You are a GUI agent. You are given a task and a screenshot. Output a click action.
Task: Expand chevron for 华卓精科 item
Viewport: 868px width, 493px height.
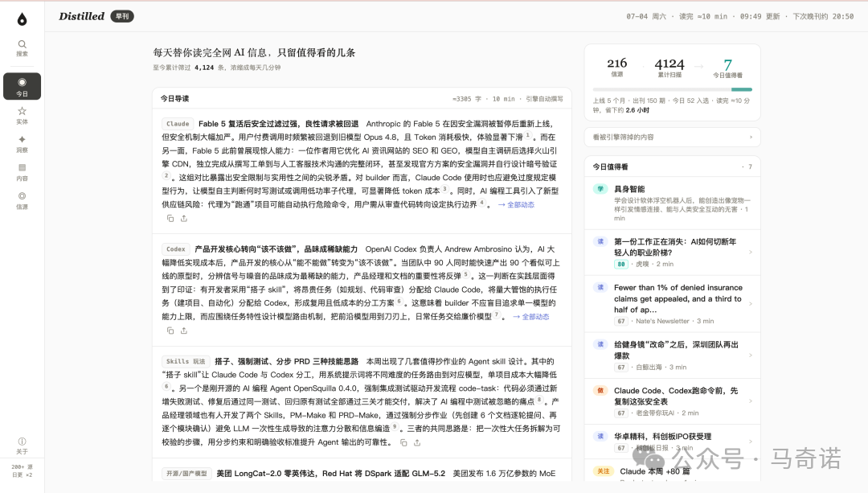[x=751, y=442]
